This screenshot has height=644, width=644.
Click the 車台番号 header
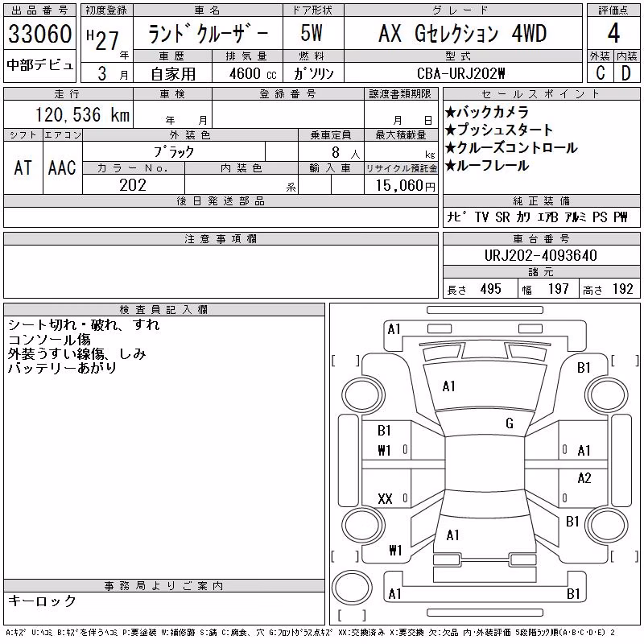coord(541,238)
